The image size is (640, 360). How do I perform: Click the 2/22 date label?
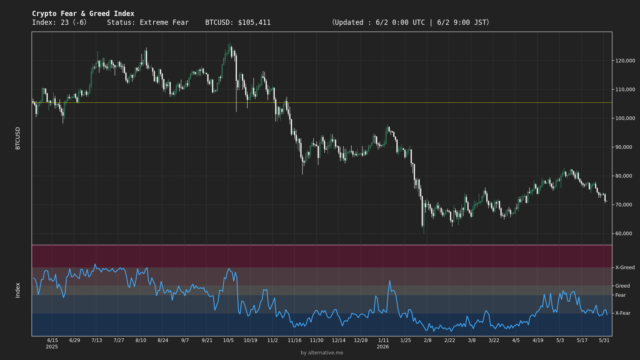tap(450, 340)
